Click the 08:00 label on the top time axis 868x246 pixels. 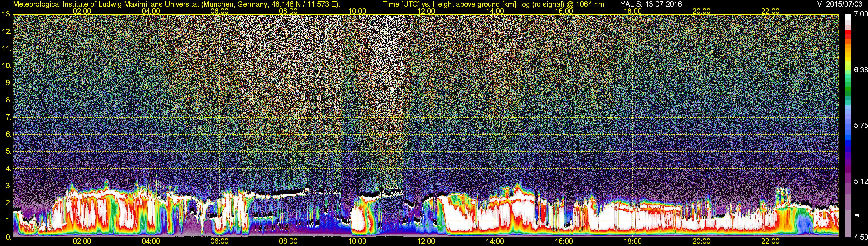coord(288,11)
